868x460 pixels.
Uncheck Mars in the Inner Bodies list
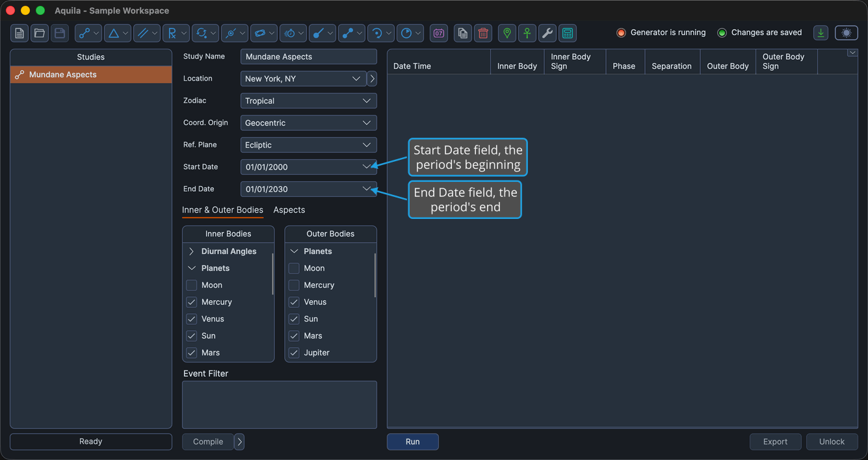(x=192, y=353)
